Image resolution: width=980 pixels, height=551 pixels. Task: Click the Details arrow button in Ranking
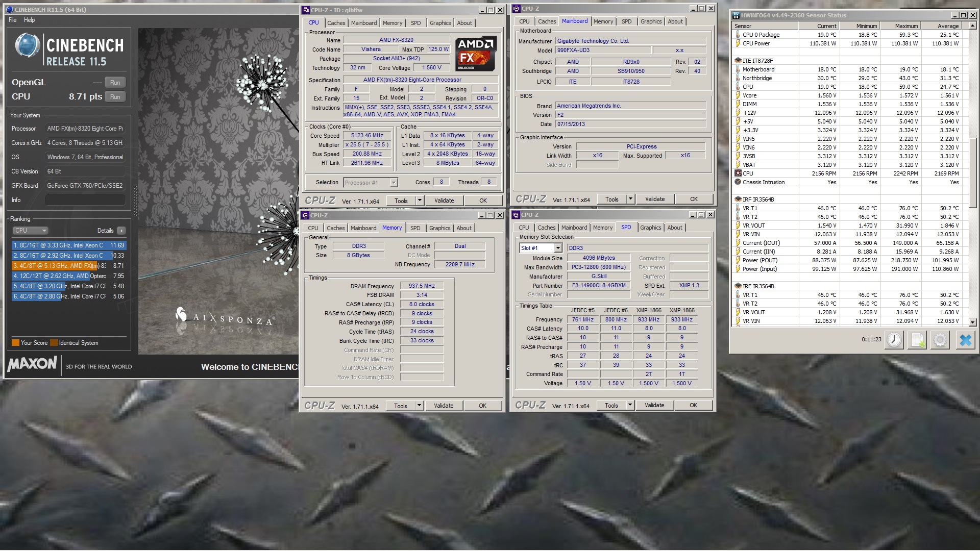click(121, 231)
